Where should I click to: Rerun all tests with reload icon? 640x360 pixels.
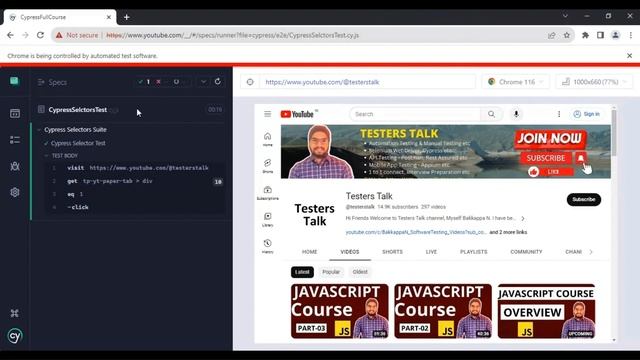click(218, 82)
